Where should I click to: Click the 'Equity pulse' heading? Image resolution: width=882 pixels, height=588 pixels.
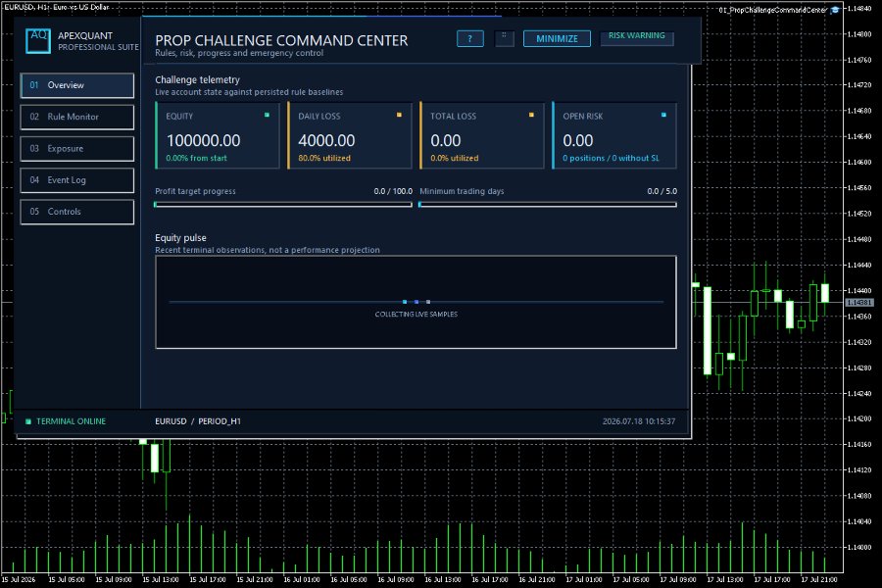pos(180,238)
